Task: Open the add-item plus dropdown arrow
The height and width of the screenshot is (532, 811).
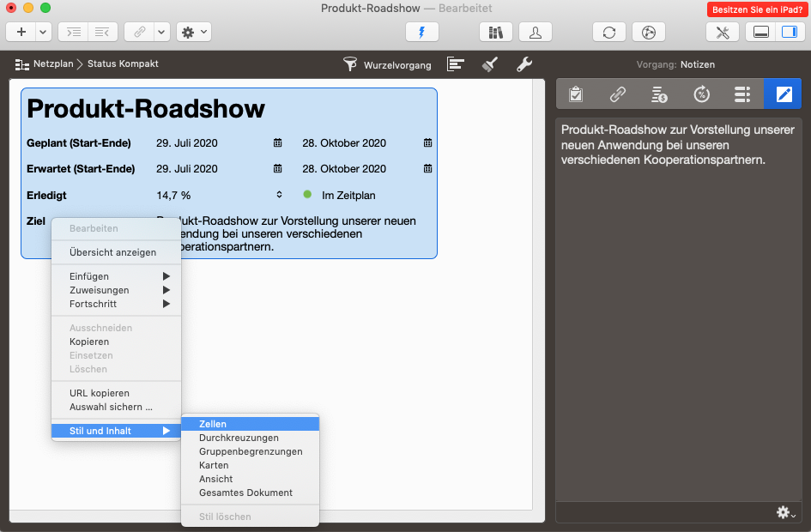Action: [44, 32]
